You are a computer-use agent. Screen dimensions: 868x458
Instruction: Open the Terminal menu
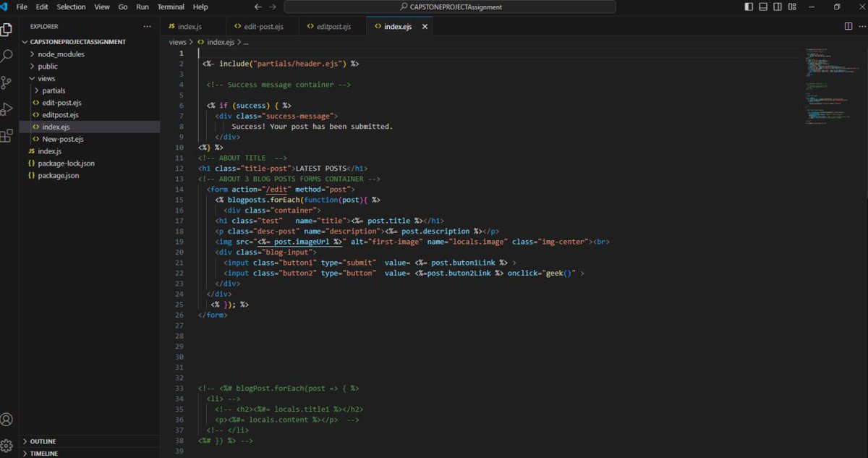[x=171, y=7]
